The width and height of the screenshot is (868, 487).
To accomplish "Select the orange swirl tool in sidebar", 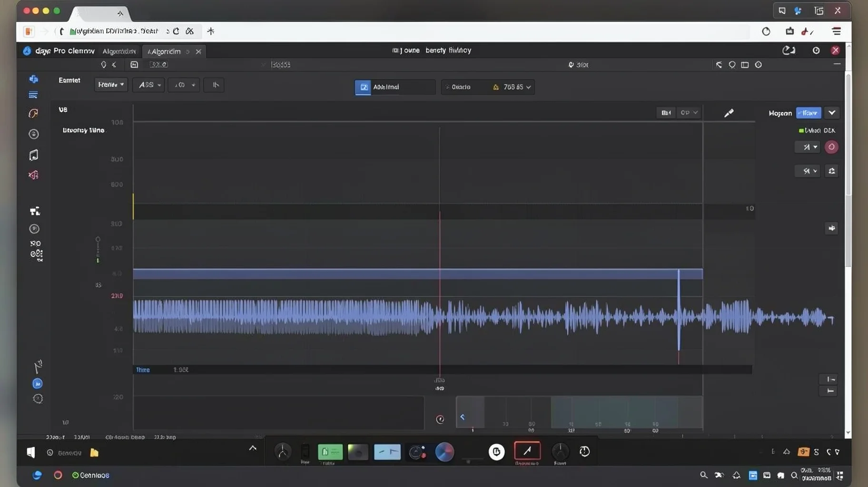I will point(33,113).
